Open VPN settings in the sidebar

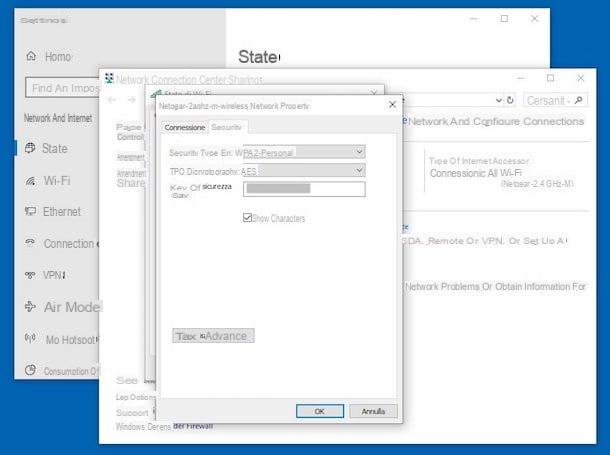click(45, 275)
